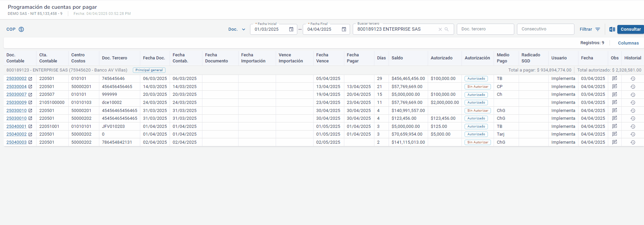Focus the Doc. tercero input field
The image size is (644, 225).
(485, 29)
